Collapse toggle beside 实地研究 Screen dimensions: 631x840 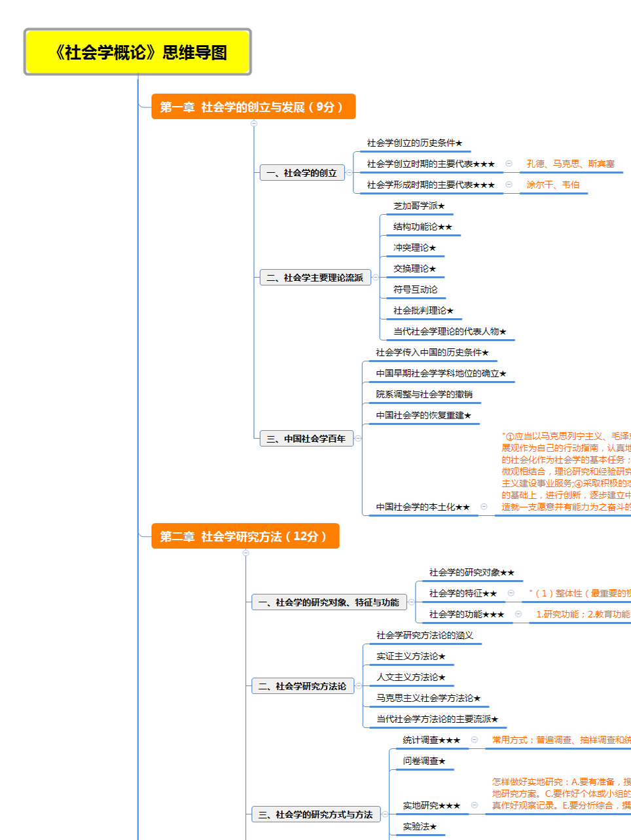tap(475, 805)
